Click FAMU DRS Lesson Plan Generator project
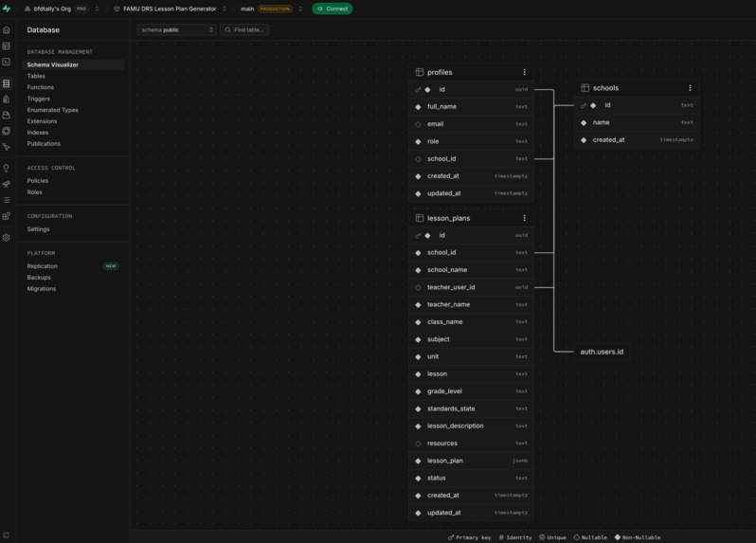 click(170, 9)
